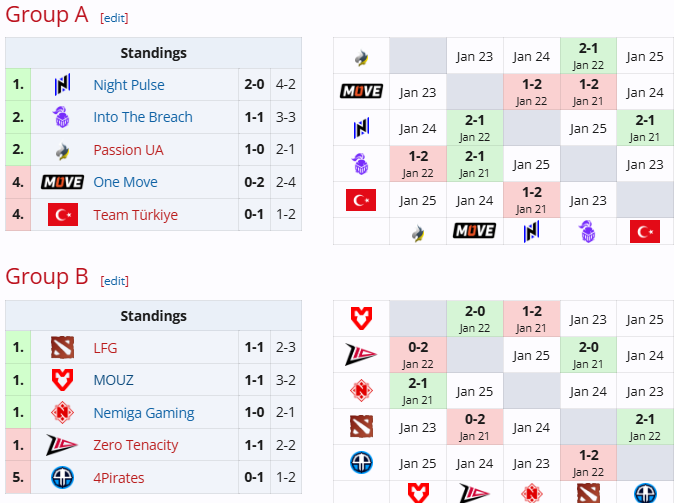Open the Nemiga Gaming team link

point(143,413)
